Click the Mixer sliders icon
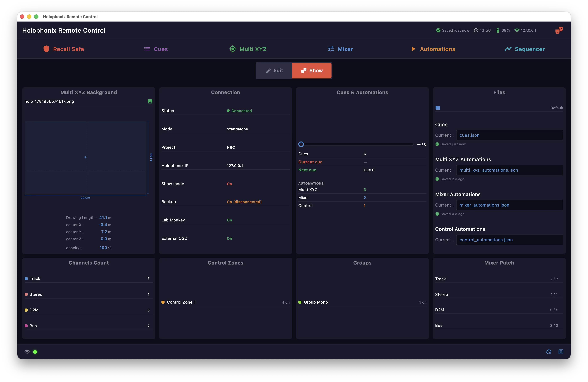Screen dimensions: 588x382 point(331,49)
